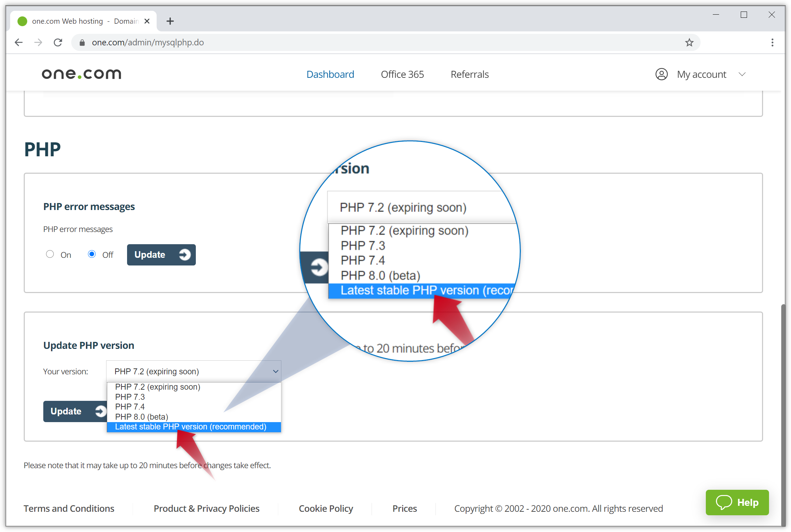Open the Prices link
791x532 pixels.
pos(405,509)
